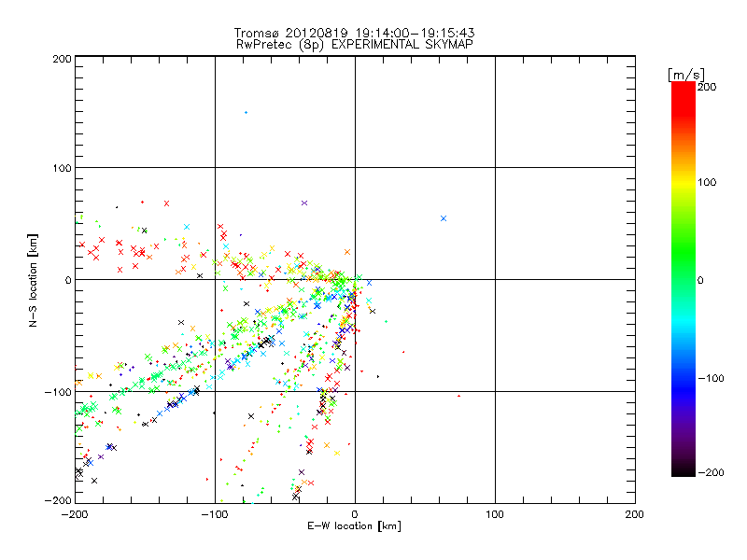Click the E-W axis tick label 0

pos(355,514)
